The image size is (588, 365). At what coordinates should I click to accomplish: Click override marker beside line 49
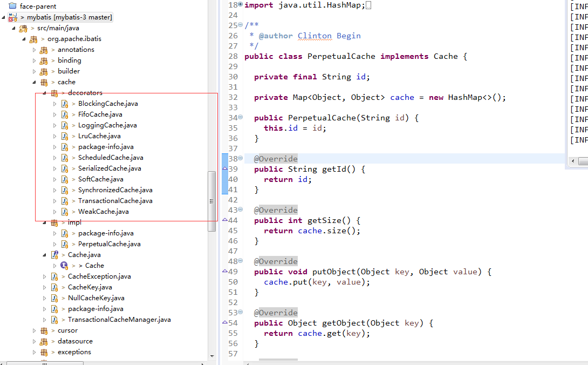(225, 271)
